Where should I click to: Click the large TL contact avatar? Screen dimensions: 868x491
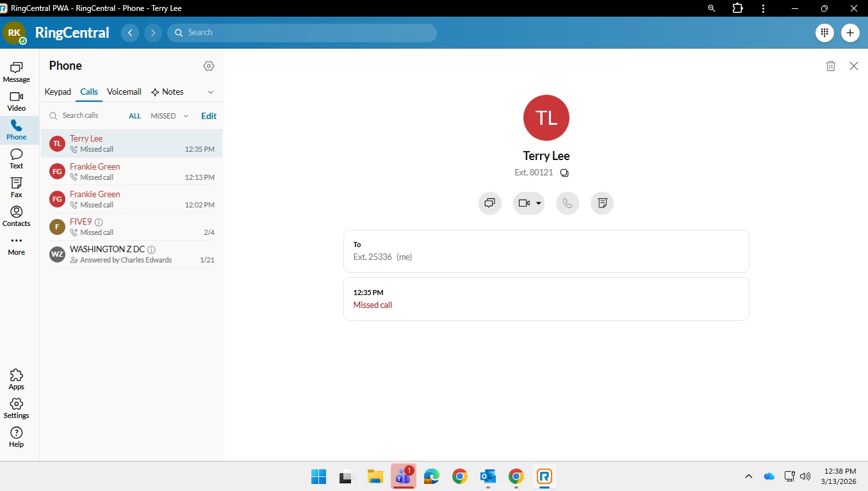click(546, 118)
